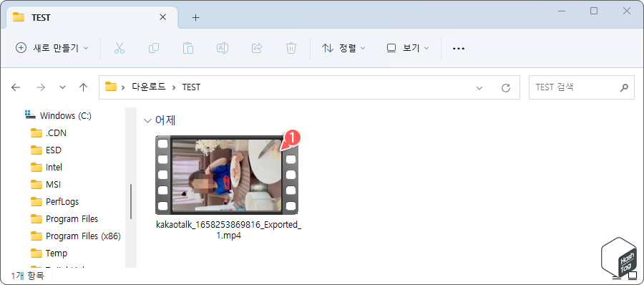The image size is (644, 285).
Task: Click the navigation pane scrollbar thumb
Action: tap(131, 201)
